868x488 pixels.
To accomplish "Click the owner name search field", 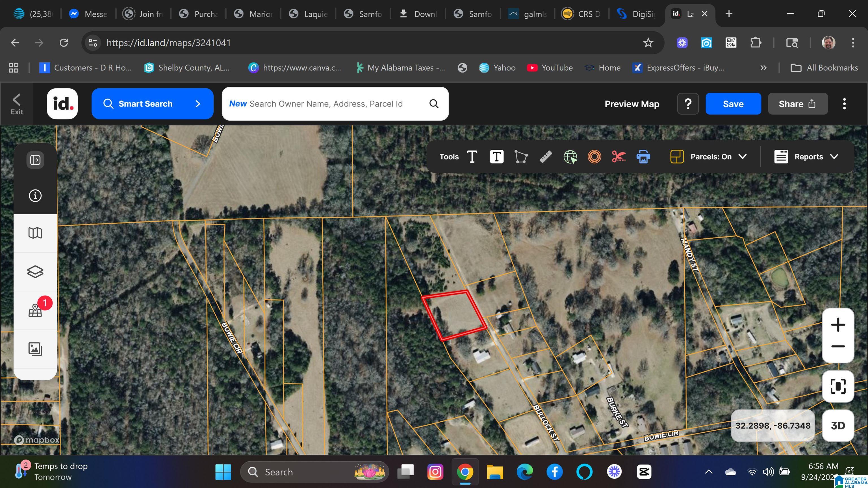I will 326,104.
